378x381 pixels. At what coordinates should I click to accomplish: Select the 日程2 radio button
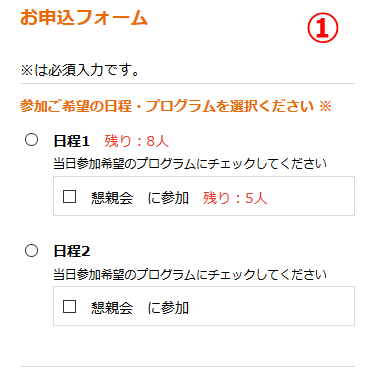pos(31,250)
